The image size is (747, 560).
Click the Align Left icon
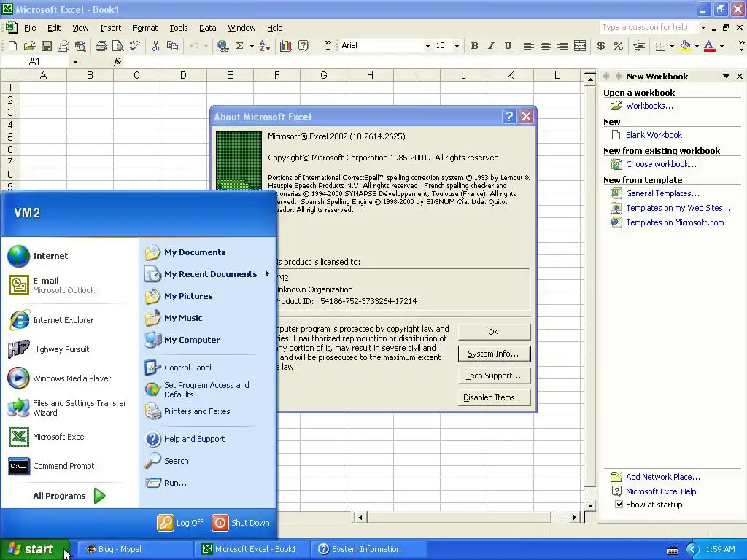[528, 46]
